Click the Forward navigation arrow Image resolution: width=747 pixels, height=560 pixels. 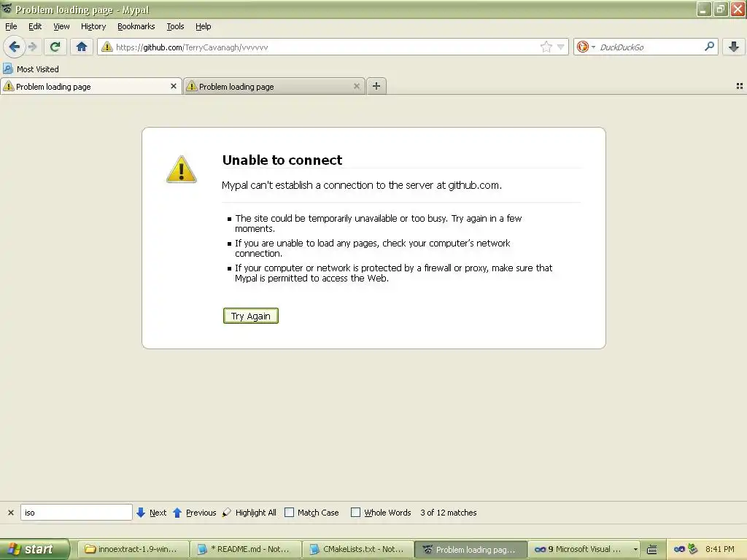32,47
